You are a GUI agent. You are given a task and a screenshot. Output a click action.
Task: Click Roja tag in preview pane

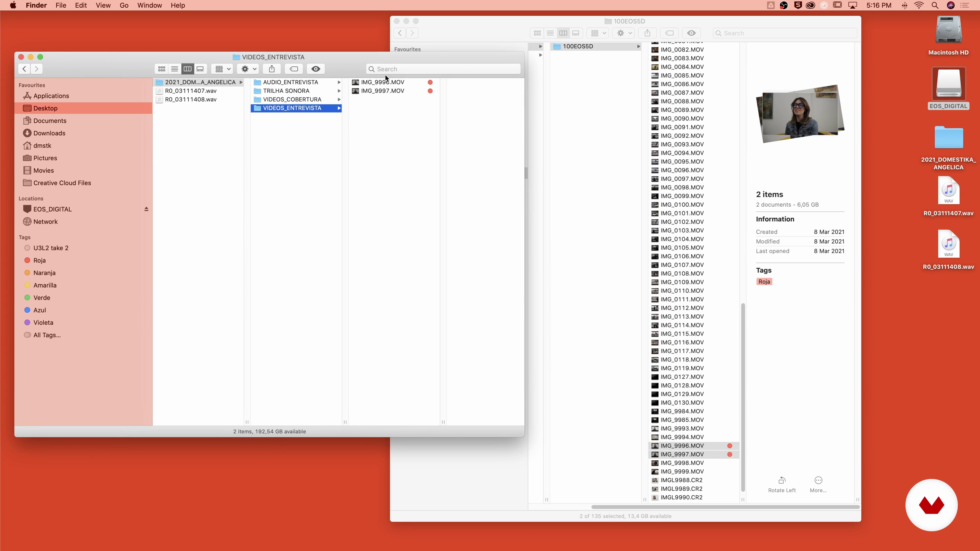764,282
